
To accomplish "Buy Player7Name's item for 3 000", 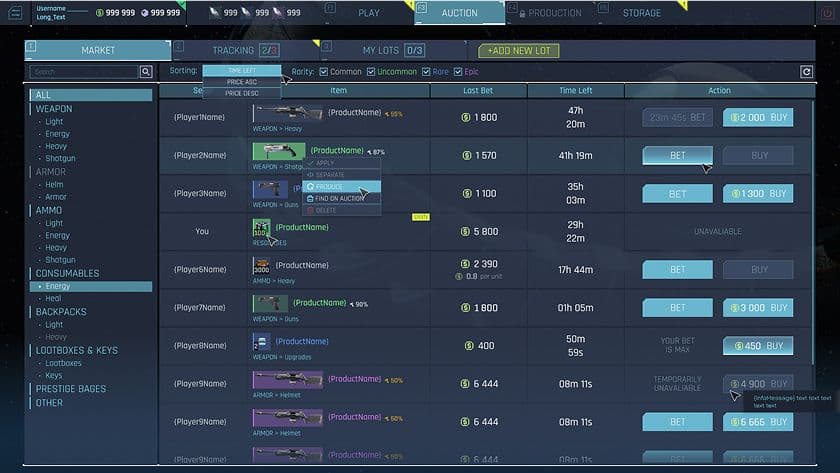I will click(x=758, y=308).
